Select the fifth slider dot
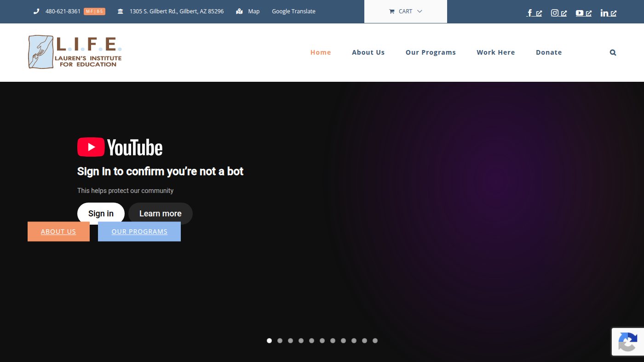The height and width of the screenshot is (362, 644). point(311,341)
